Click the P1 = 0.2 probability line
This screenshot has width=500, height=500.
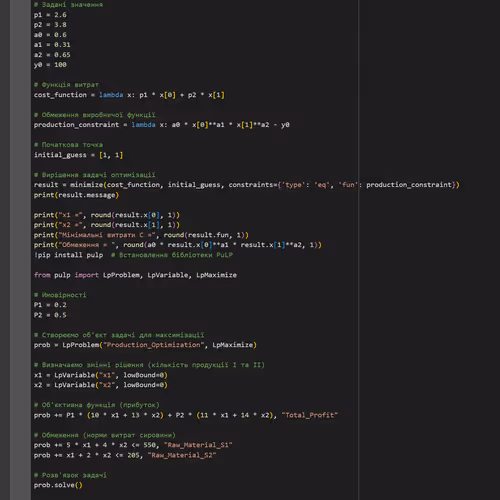(x=50, y=305)
